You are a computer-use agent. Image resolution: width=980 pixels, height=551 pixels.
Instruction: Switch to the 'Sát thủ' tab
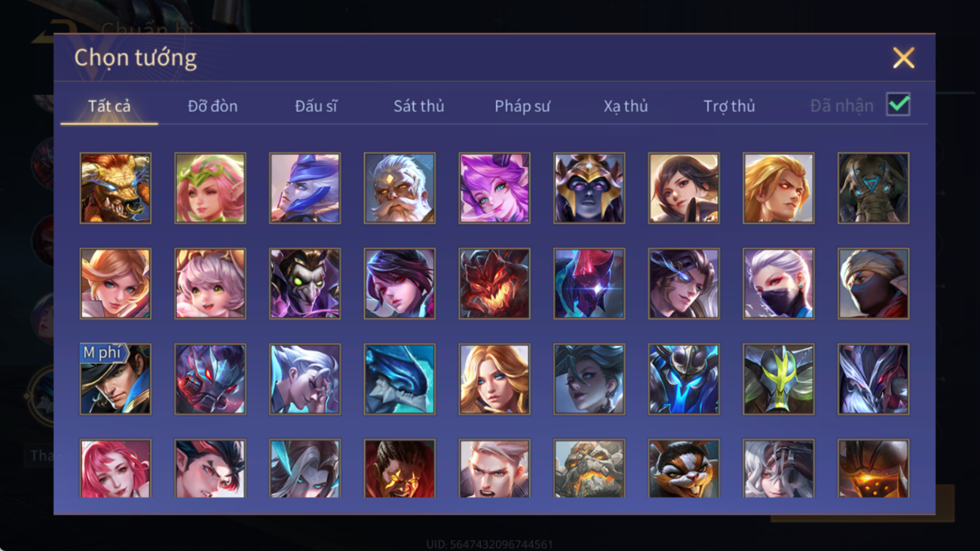(419, 106)
